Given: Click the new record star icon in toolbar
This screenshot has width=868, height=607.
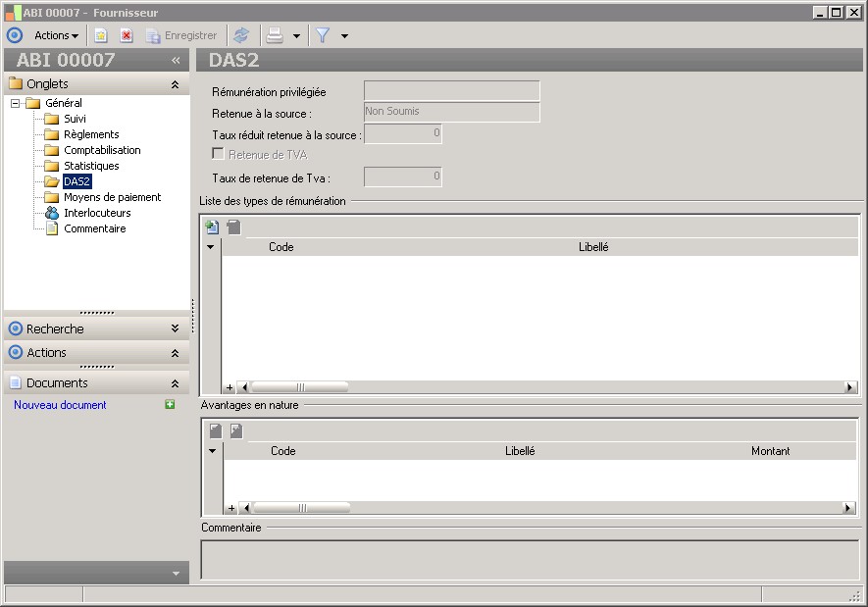Looking at the screenshot, I should tap(101, 35).
